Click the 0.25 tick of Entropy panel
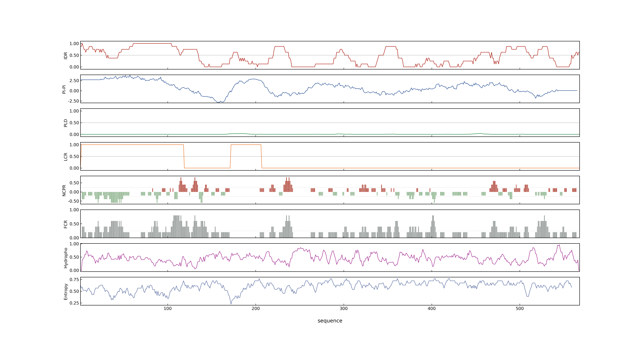644x343 pixels. 74,303
